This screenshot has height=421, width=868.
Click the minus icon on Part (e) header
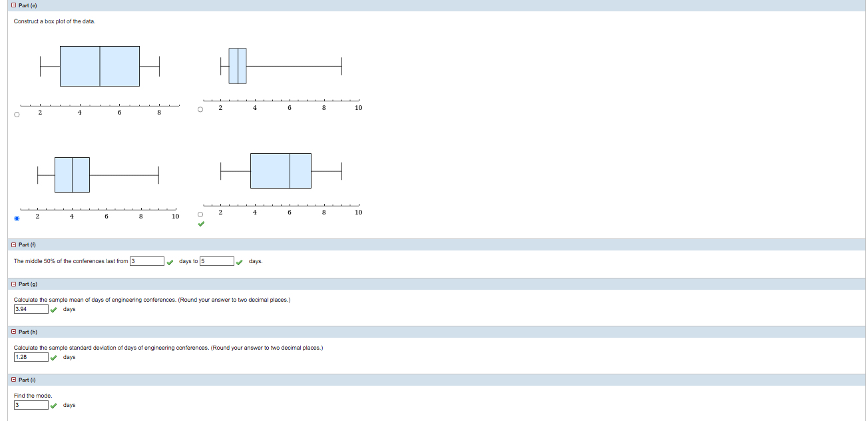[x=14, y=5]
